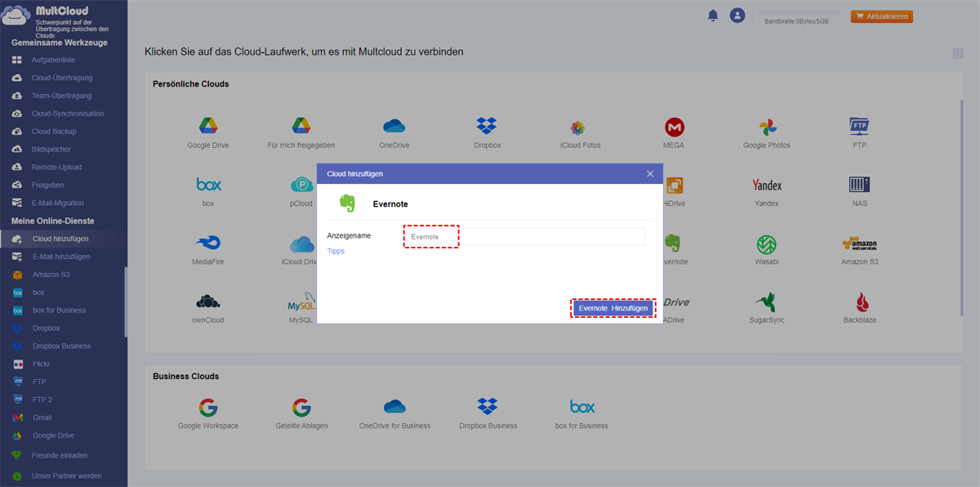Select the box account in sidebar
The height and width of the screenshot is (487, 980).
(38, 293)
